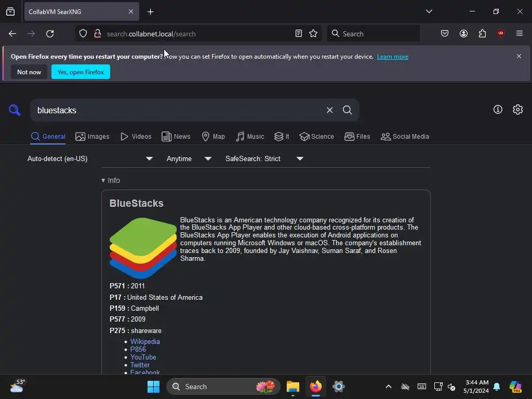Click the Firefox toolbar Search box
This screenshot has height=399, width=532.
click(x=374, y=34)
